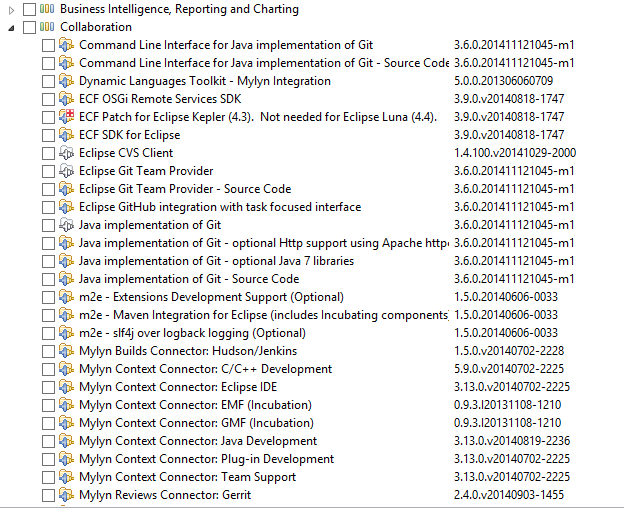Click version 3.13.0.v20140819-2236

tap(512, 441)
